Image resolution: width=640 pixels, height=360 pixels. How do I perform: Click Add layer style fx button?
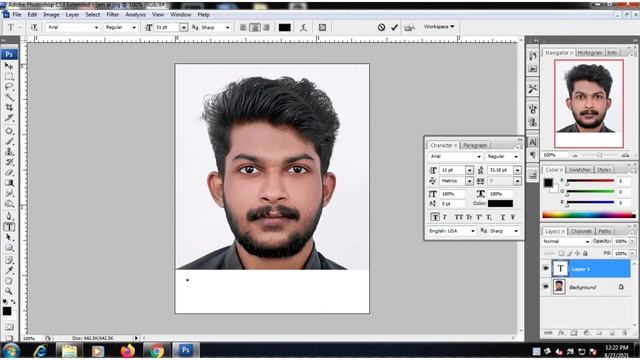click(561, 333)
